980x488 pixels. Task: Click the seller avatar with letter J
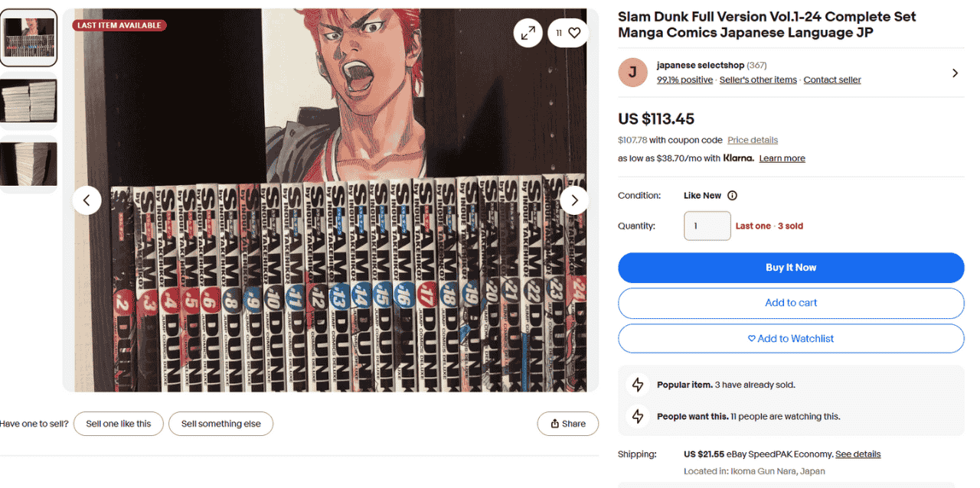click(x=632, y=73)
